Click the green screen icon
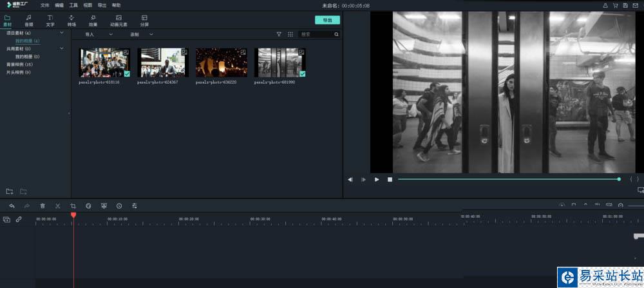This screenshot has height=288, width=644. click(104, 206)
